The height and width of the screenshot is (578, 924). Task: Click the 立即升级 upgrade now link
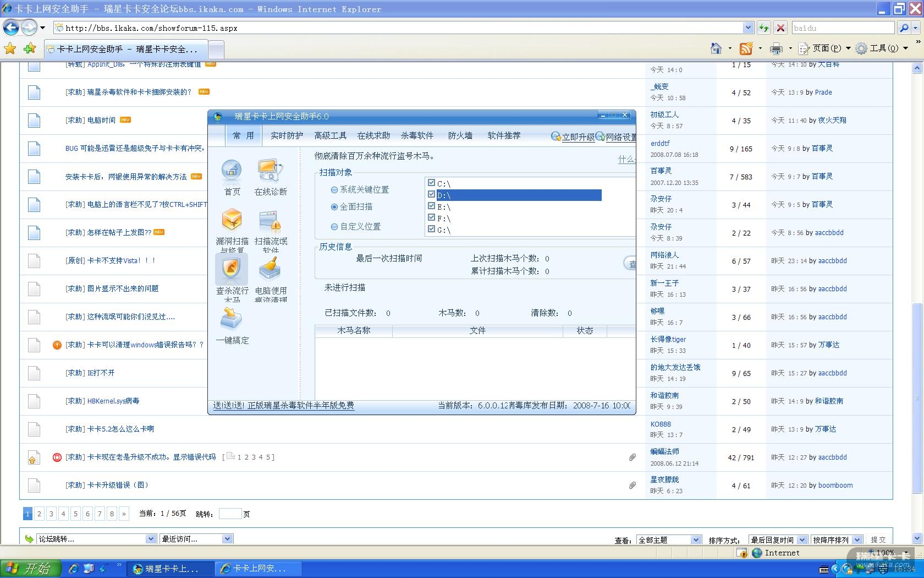pyautogui.click(x=578, y=137)
